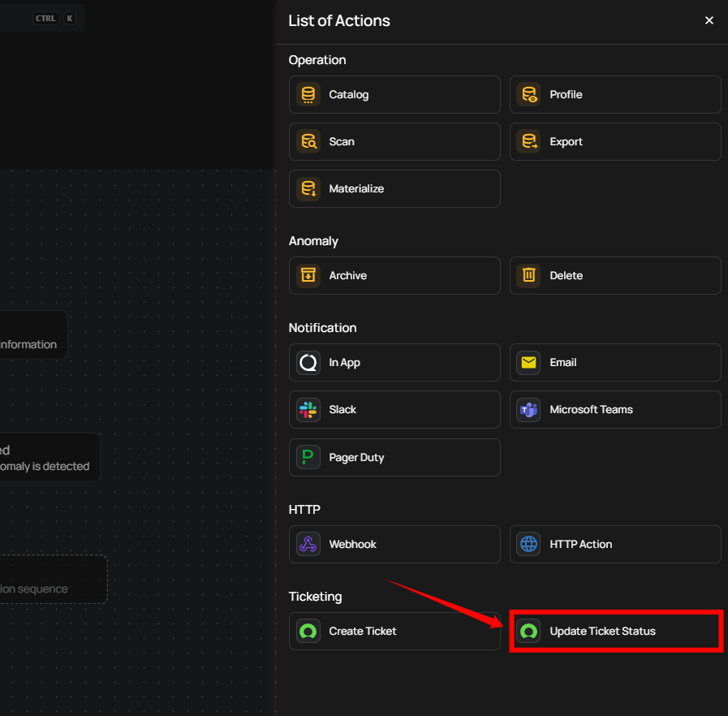728x716 pixels.
Task: Pick the Scan operation action
Action: 394,142
